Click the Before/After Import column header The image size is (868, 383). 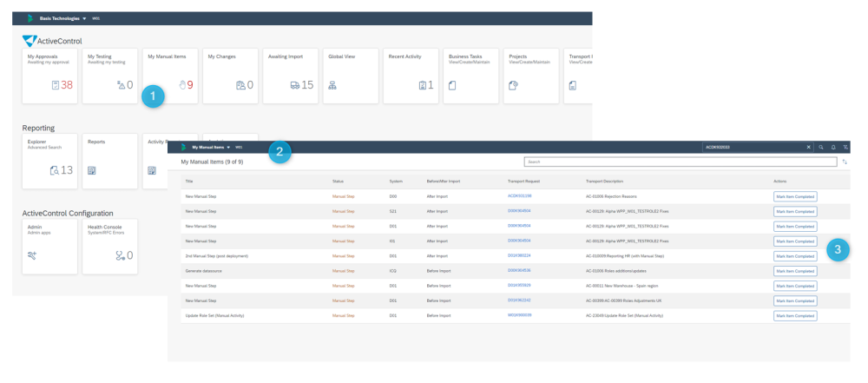444,182
